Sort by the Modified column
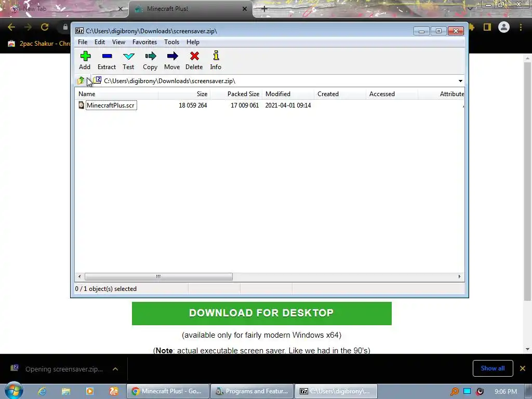The image size is (532, 399). (x=288, y=94)
